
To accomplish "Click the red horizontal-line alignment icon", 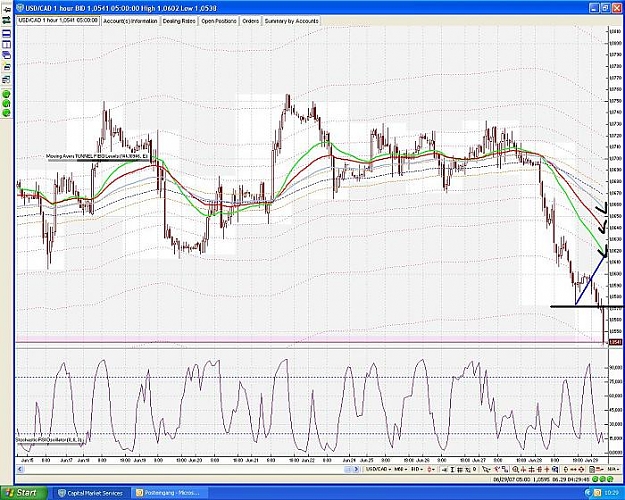I will [531, 469].
